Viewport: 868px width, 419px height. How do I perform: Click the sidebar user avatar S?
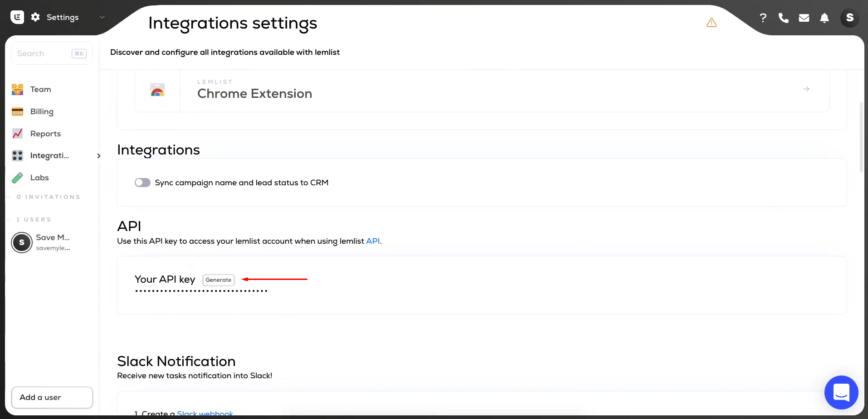(x=22, y=242)
